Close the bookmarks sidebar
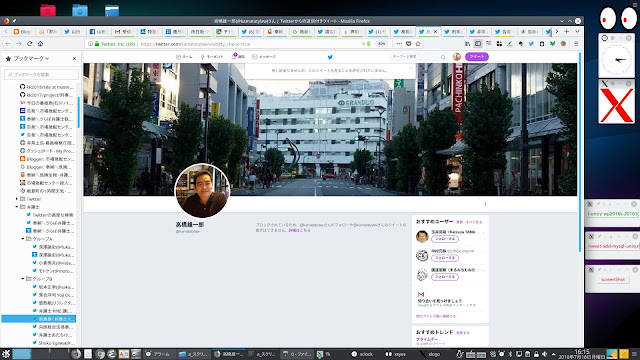 coord(74,59)
